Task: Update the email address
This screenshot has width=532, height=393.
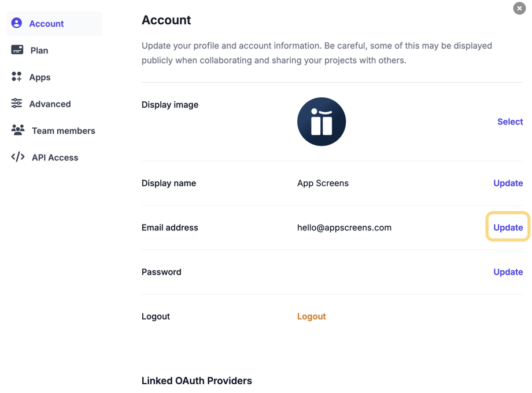Action: (508, 227)
